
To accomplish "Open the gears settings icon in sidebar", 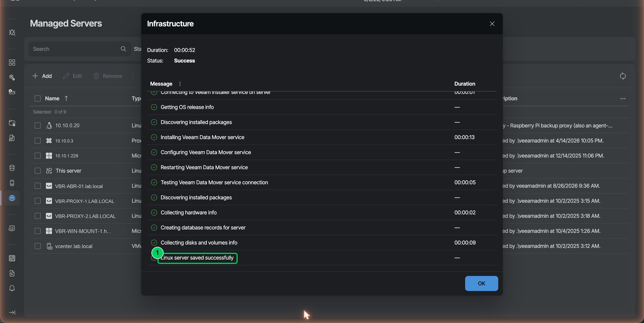I will click(12, 77).
